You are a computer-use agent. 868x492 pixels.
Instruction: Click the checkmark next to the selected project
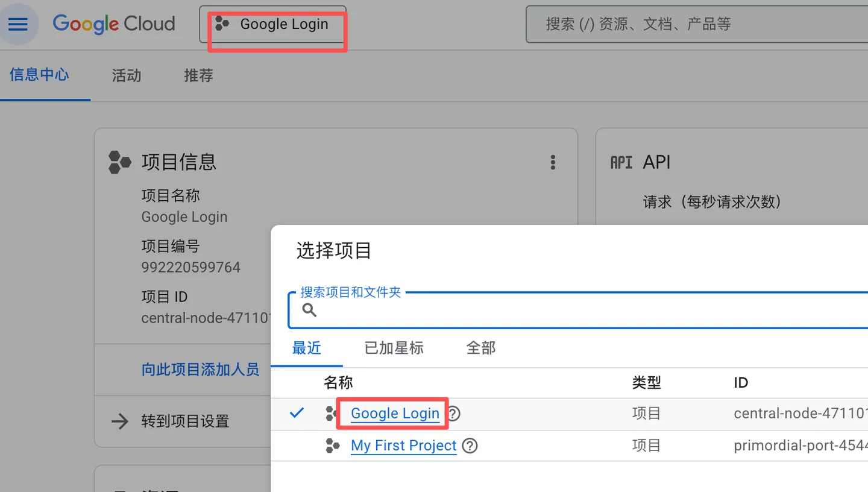pyautogui.click(x=296, y=413)
